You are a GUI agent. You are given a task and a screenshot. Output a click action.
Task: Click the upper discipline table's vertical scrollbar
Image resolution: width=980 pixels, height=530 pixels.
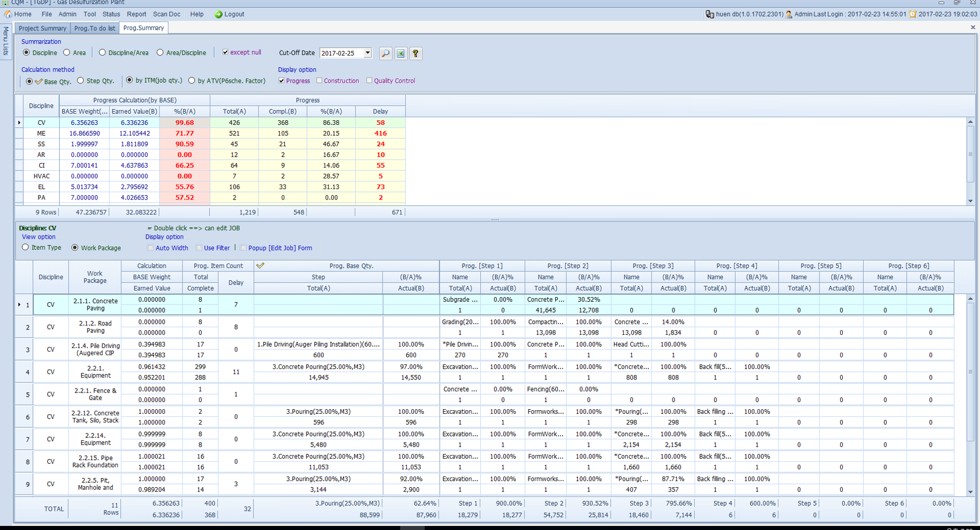click(970, 154)
